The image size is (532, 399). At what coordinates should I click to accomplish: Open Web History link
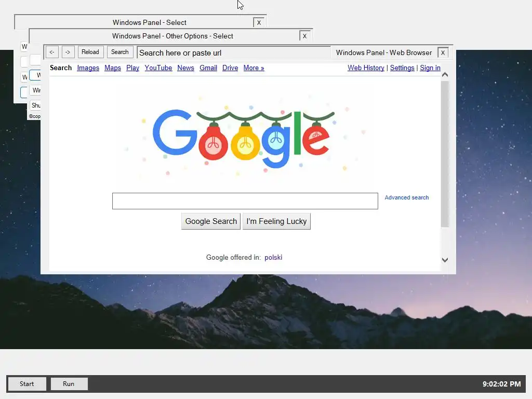tap(366, 68)
